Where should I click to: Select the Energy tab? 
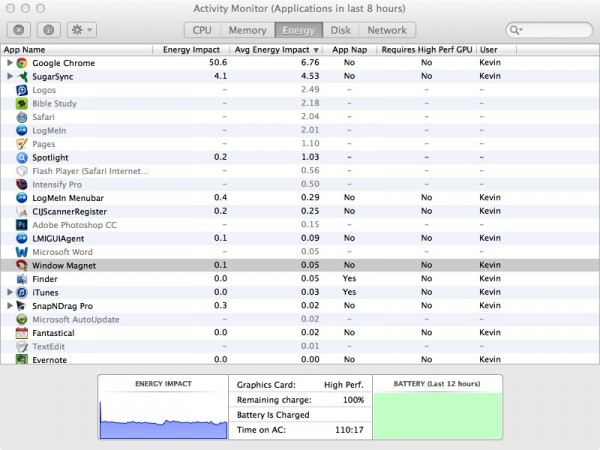tap(298, 30)
